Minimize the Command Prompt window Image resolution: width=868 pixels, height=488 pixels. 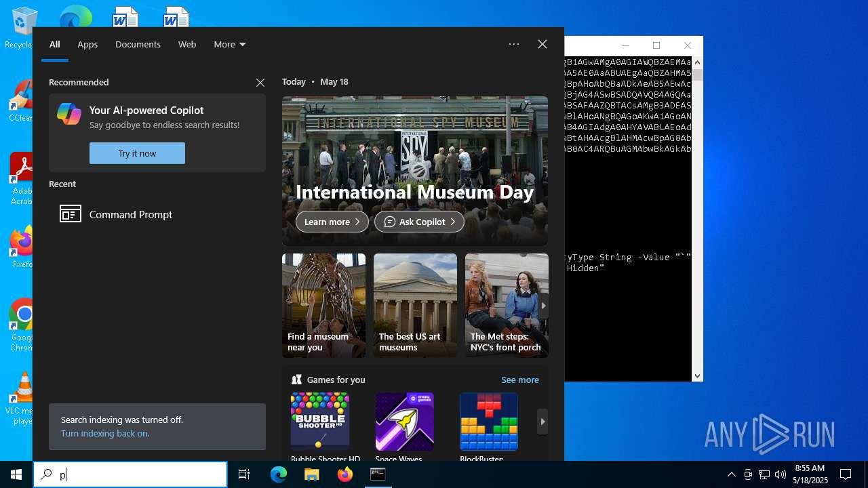pos(626,45)
